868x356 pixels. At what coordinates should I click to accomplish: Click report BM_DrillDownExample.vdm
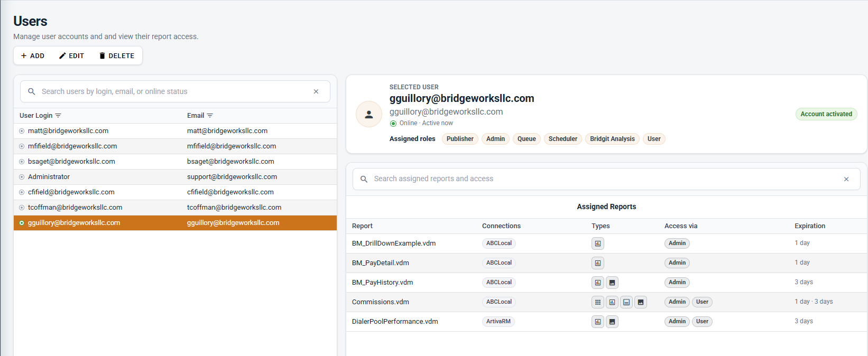coord(394,243)
